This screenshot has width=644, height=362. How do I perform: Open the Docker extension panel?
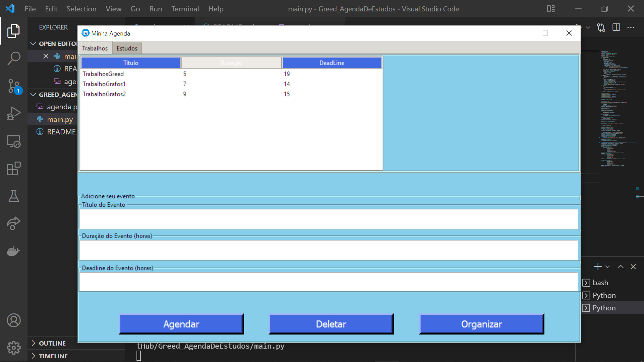click(x=13, y=251)
